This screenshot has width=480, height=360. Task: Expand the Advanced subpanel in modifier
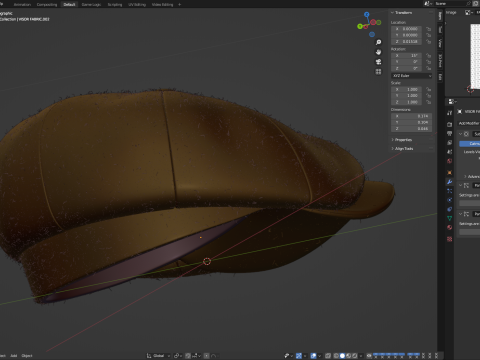pos(472,176)
